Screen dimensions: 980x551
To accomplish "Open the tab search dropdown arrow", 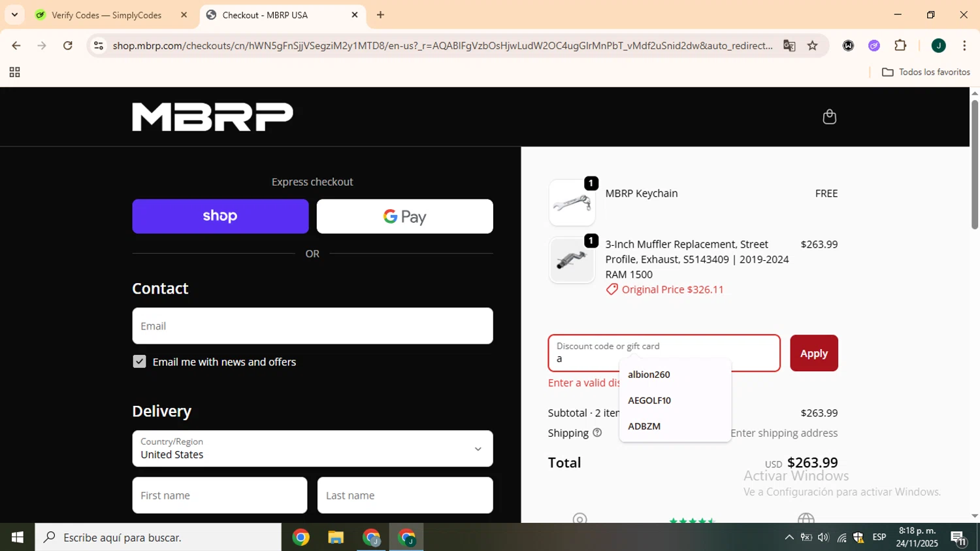I will [14, 14].
